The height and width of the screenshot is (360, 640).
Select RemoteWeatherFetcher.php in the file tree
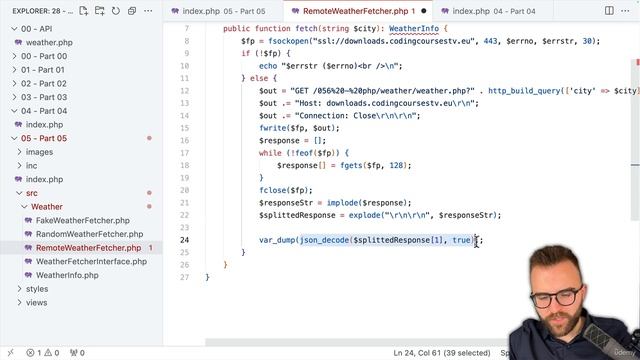[88, 248]
